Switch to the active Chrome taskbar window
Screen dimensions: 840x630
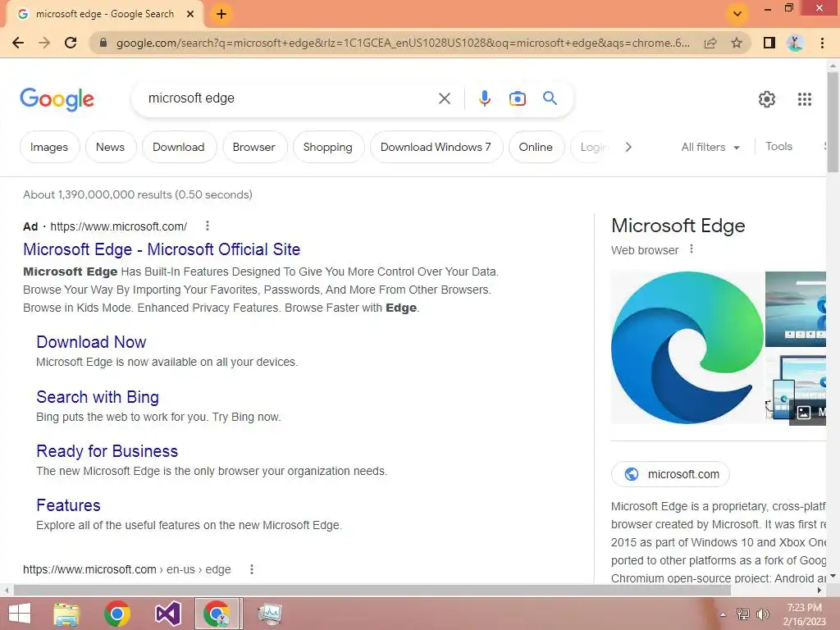pos(218,614)
